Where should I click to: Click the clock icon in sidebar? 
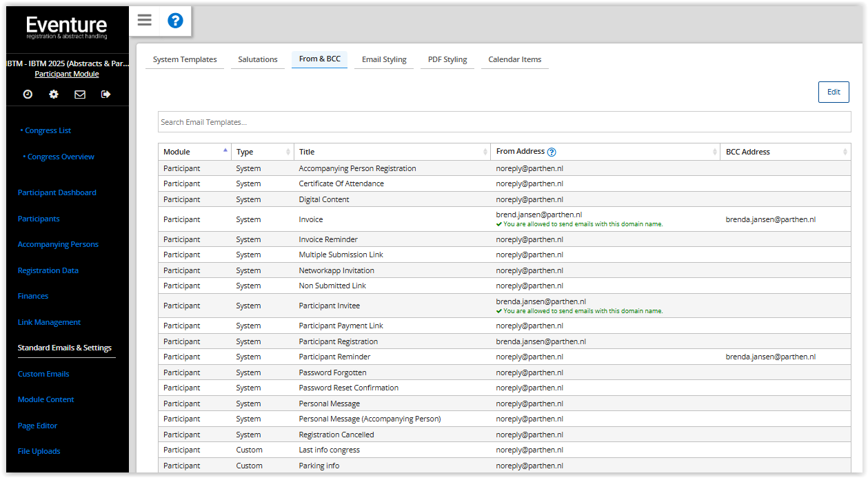pyautogui.click(x=28, y=94)
